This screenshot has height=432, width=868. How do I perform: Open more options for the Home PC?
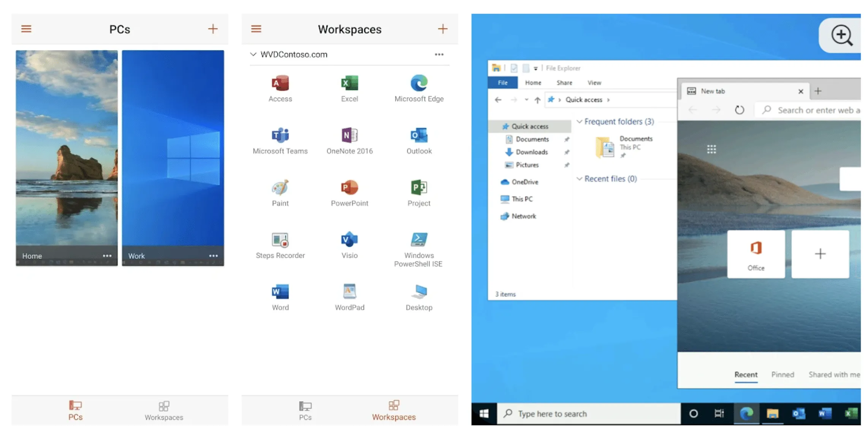click(x=107, y=256)
